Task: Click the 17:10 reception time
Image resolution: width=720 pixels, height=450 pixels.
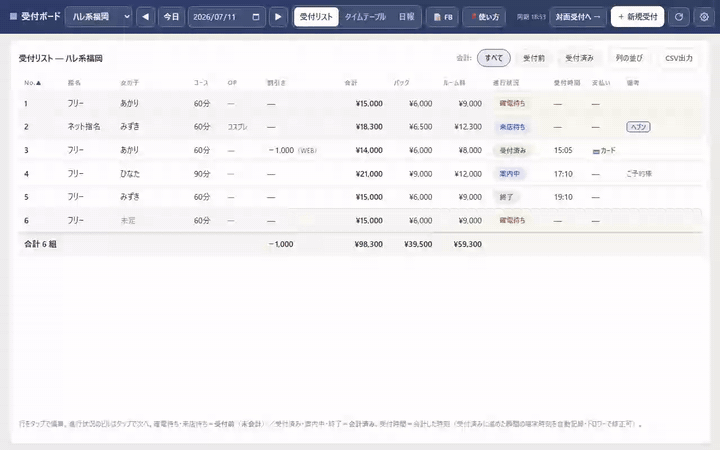Action: coord(563,174)
